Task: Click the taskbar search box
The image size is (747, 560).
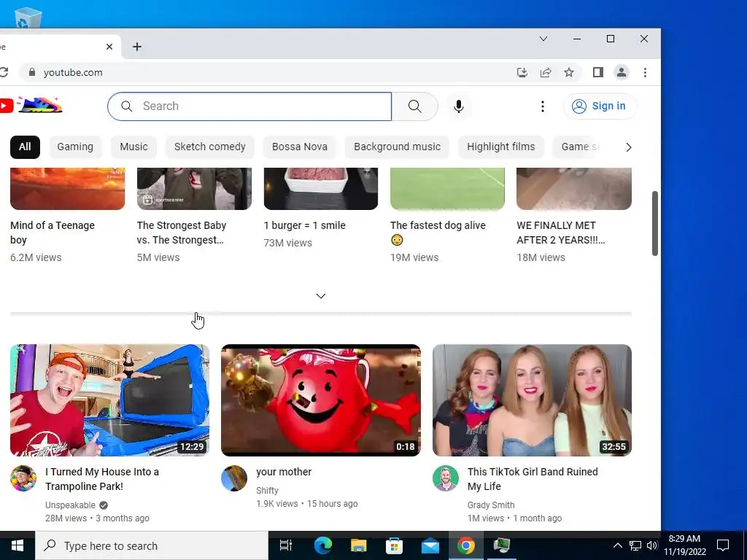Action: [152, 545]
